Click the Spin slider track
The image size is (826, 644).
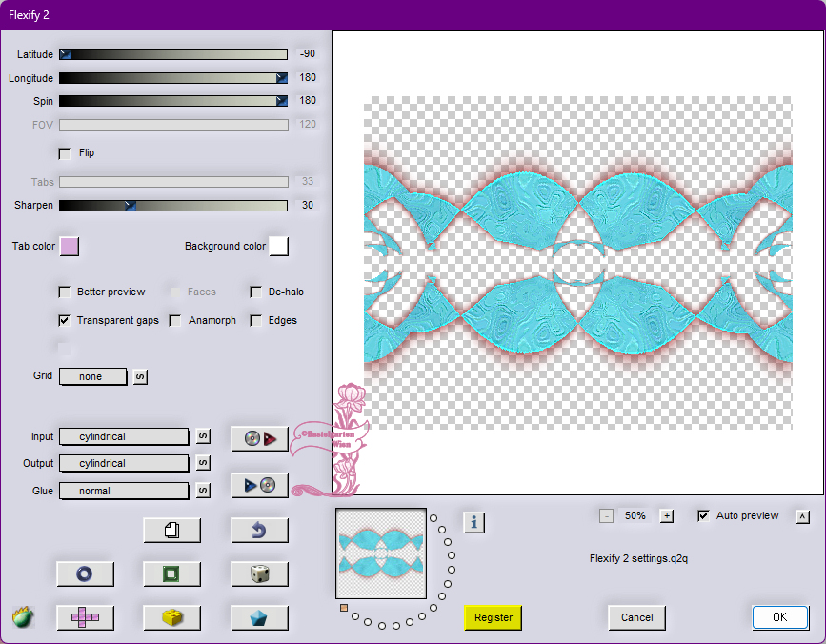point(173,101)
